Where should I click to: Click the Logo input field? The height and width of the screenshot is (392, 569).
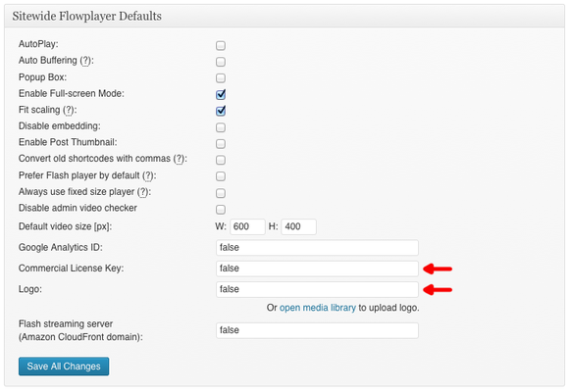[x=317, y=289]
